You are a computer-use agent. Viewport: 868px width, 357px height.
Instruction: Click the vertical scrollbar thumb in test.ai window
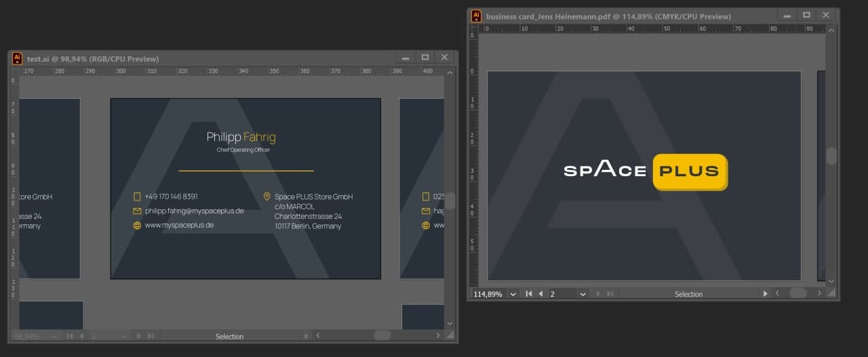(450, 201)
